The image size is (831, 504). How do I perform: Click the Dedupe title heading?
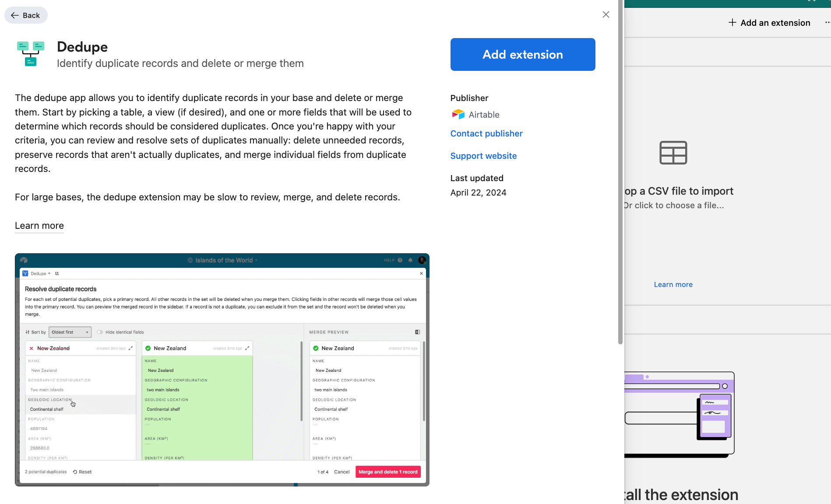82,47
